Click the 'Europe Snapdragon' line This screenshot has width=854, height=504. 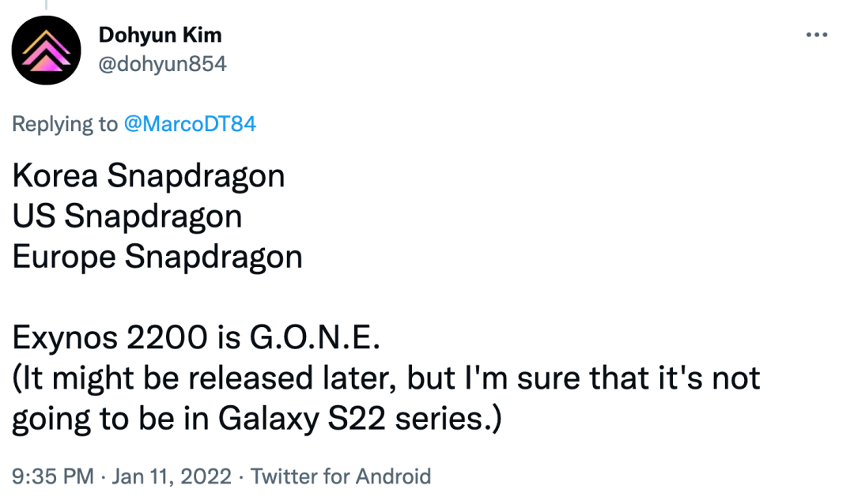[157, 258]
